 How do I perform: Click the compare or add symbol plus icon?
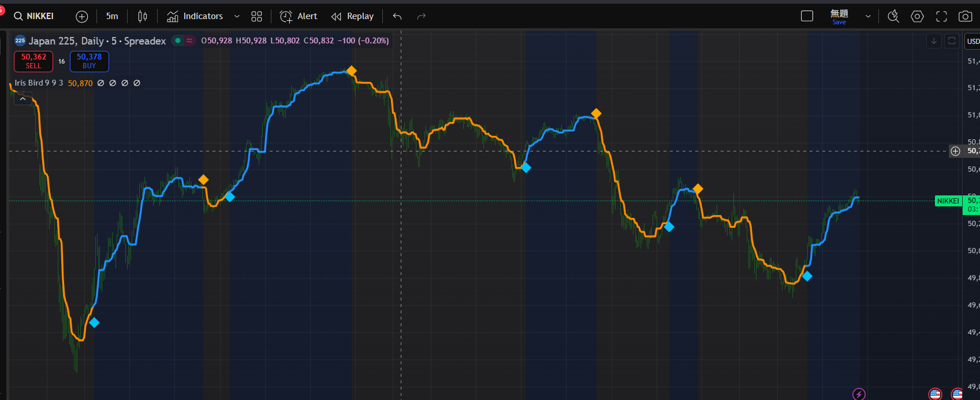point(82,16)
